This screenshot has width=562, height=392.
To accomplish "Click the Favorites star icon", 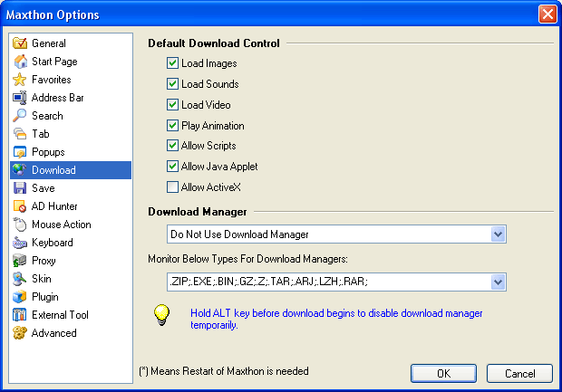I will pos(20,80).
